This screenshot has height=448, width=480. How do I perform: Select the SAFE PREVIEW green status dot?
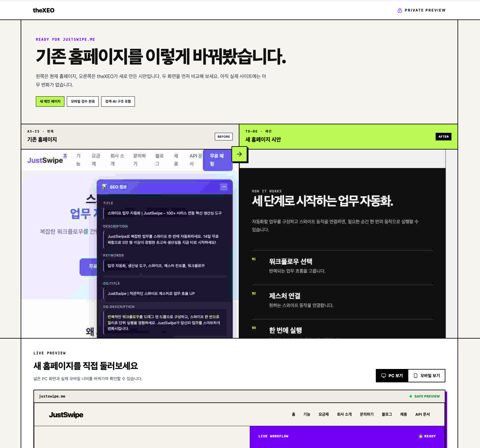411,396
